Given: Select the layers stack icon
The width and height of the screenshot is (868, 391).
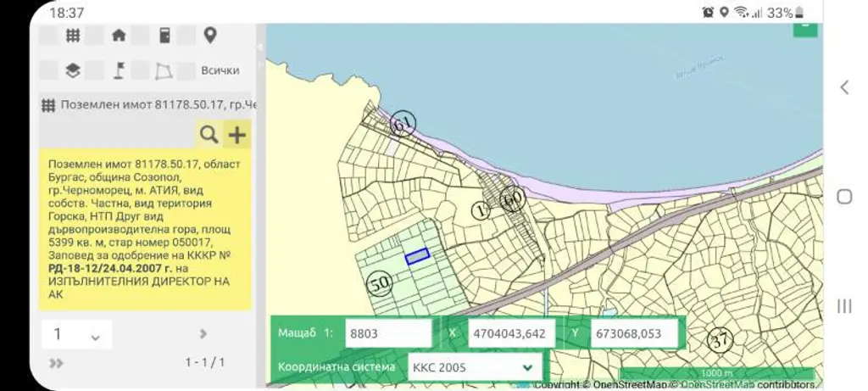Looking at the screenshot, I should coord(73,70).
